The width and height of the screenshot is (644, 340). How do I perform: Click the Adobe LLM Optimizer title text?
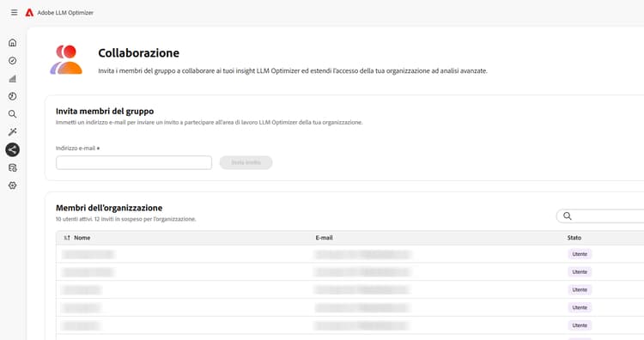(65, 13)
